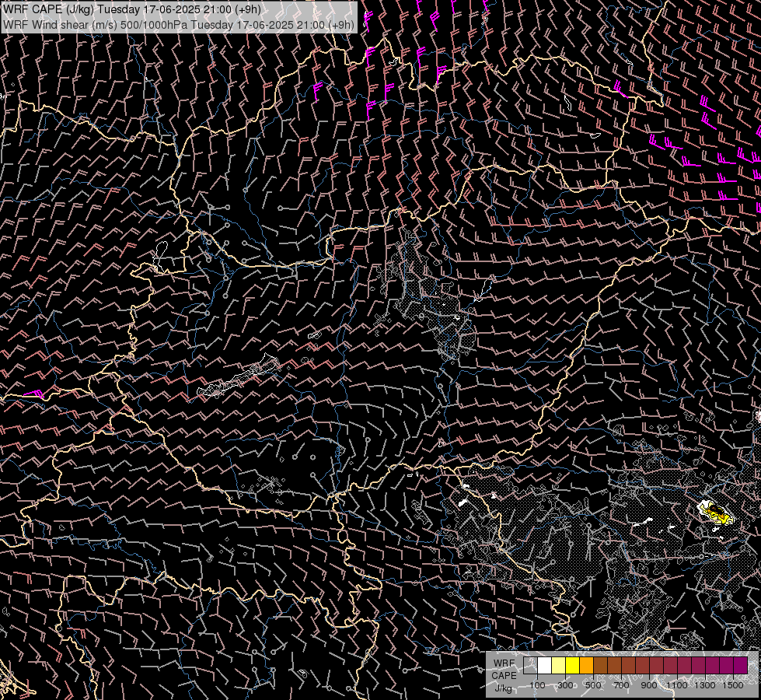Click the elongated Lake Balaton outline
Viewport: 761px width, 700px height.
click(238, 376)
